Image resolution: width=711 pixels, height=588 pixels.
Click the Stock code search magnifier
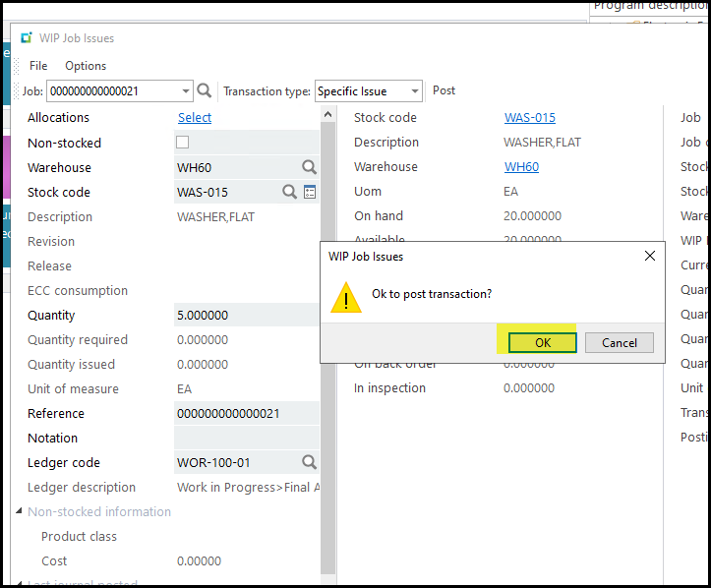289,193
